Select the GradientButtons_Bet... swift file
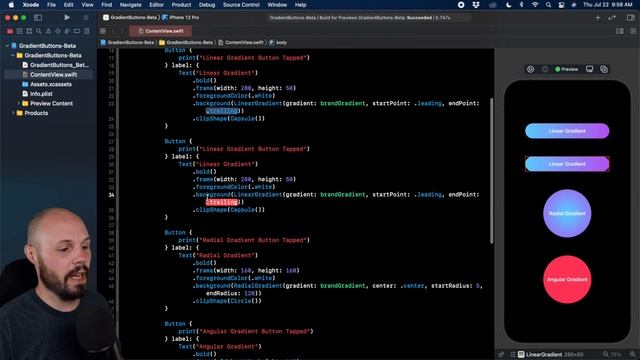The width and height of the screenshot is (640, 360). (x=56, y=65)
